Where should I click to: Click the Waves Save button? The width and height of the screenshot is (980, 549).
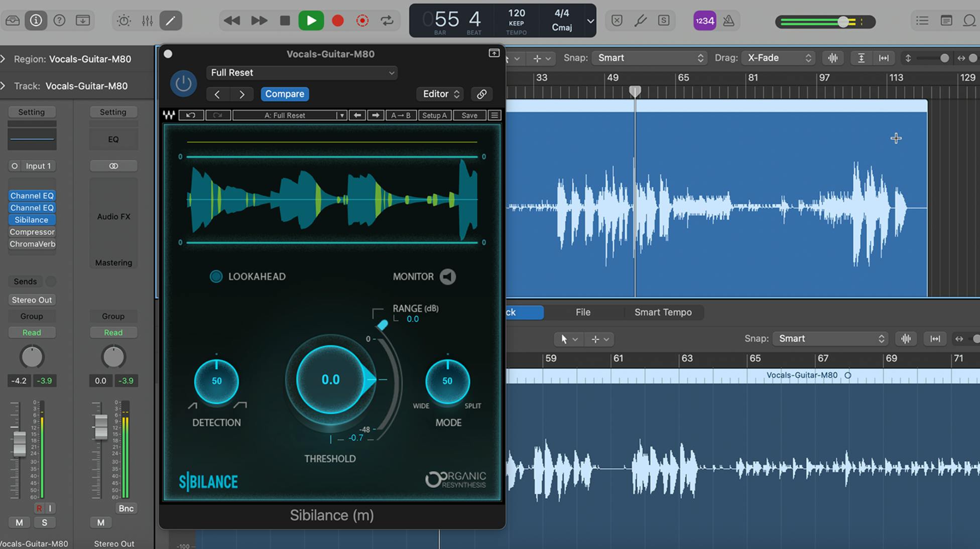tap(469, 115)
